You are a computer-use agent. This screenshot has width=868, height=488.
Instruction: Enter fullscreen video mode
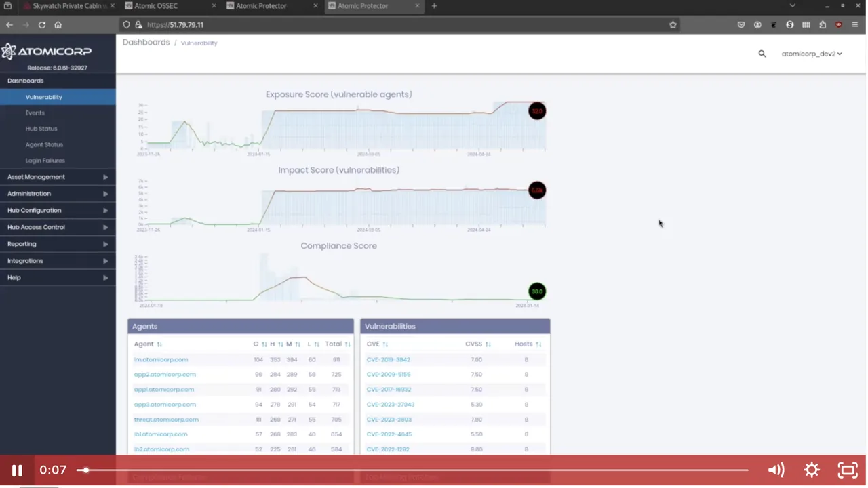848,470
